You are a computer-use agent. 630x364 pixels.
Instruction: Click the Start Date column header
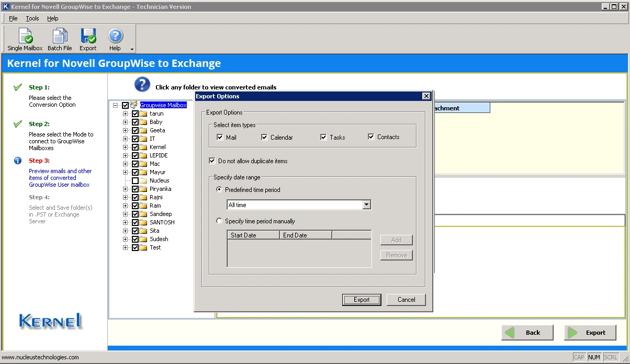tap(253, 235)
